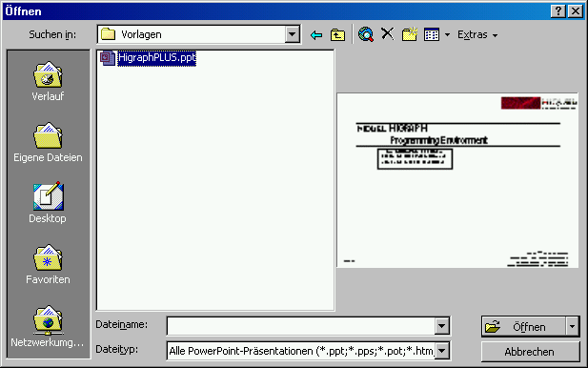588x368 pixels.
Task: Open Verlauf in the places bar
Action: (48, 81)
